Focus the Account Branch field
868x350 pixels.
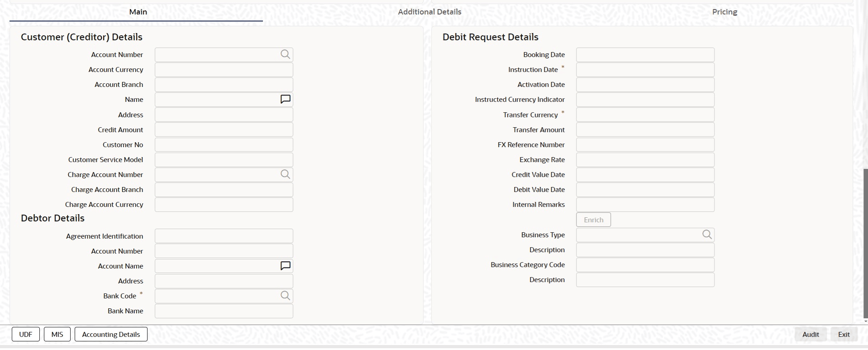[224, 85]
